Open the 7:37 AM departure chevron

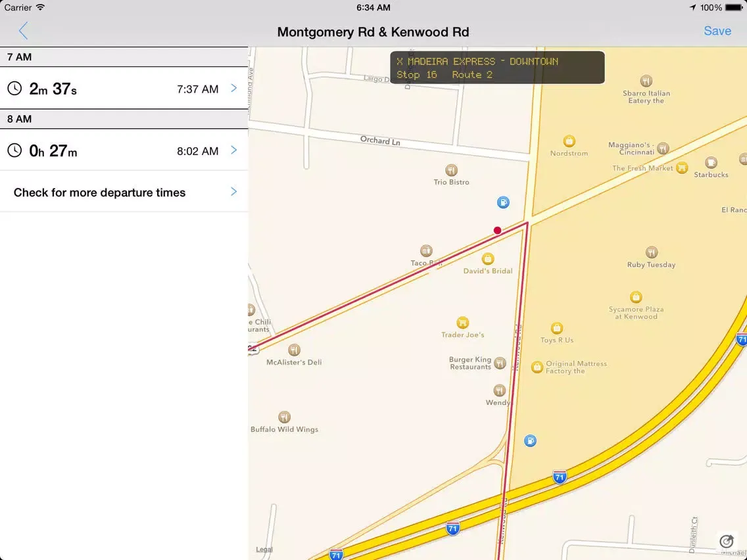(233, 88)
